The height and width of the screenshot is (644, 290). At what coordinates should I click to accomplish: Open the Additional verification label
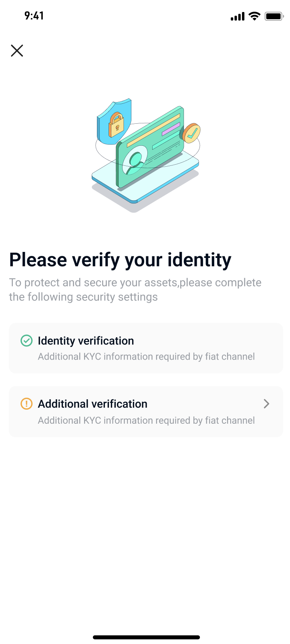[x=93, y=404]
